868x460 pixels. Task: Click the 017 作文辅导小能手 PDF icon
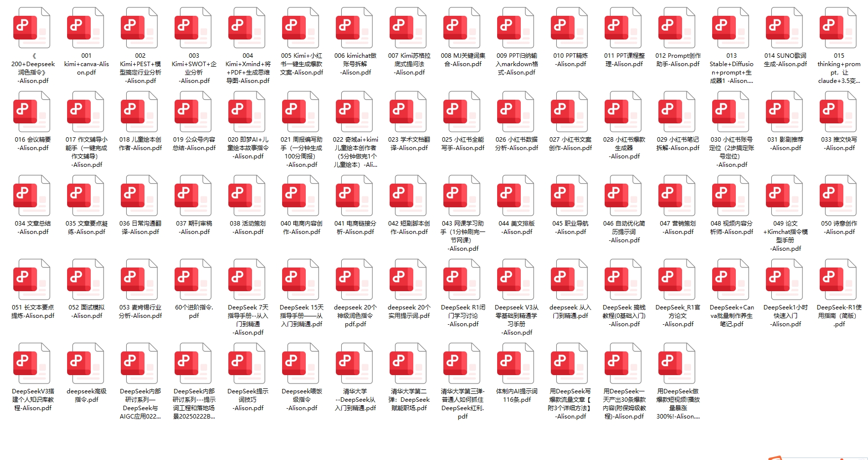[85, 112]
